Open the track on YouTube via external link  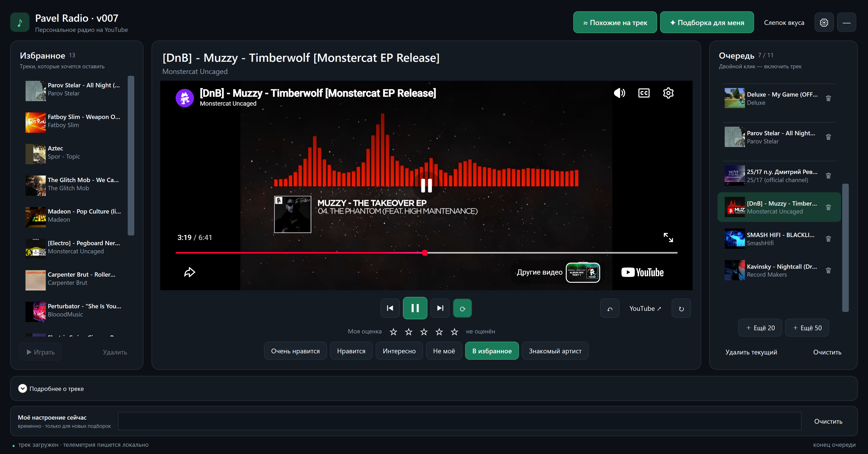coord(645,308)
